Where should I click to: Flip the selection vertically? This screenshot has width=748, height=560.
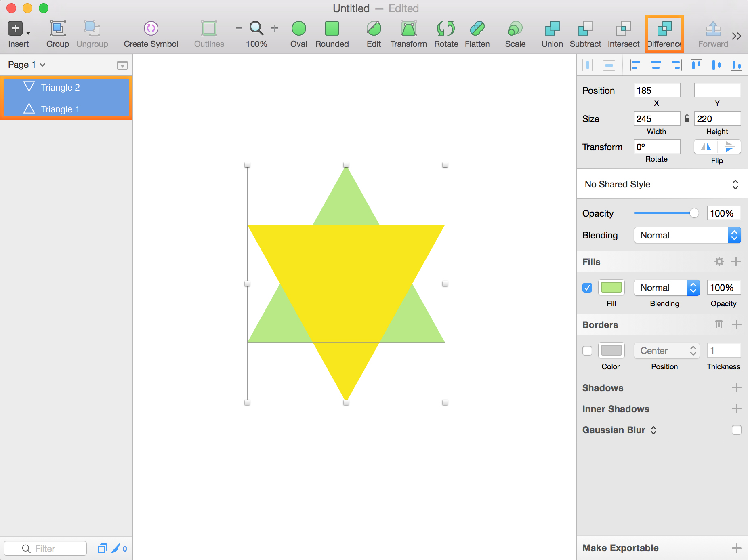pos(729,147)
